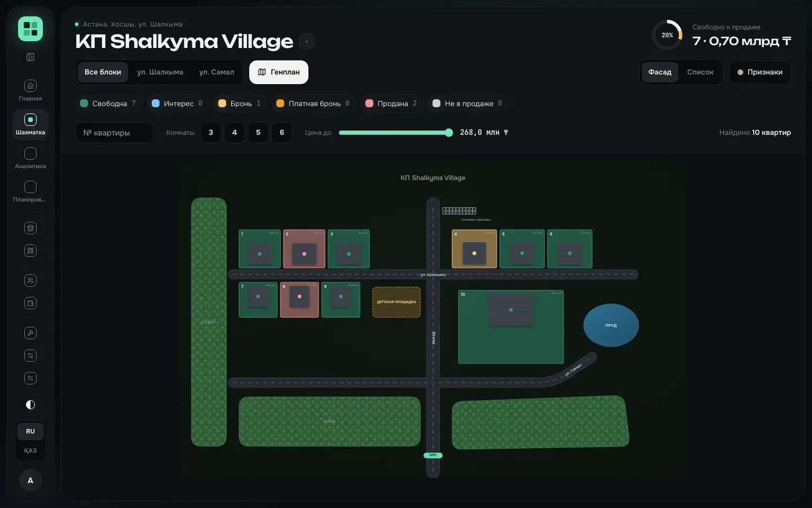Toggle the Не в продаже filter
Viewport: 812px width, 508px height.
tap(467, 103)
